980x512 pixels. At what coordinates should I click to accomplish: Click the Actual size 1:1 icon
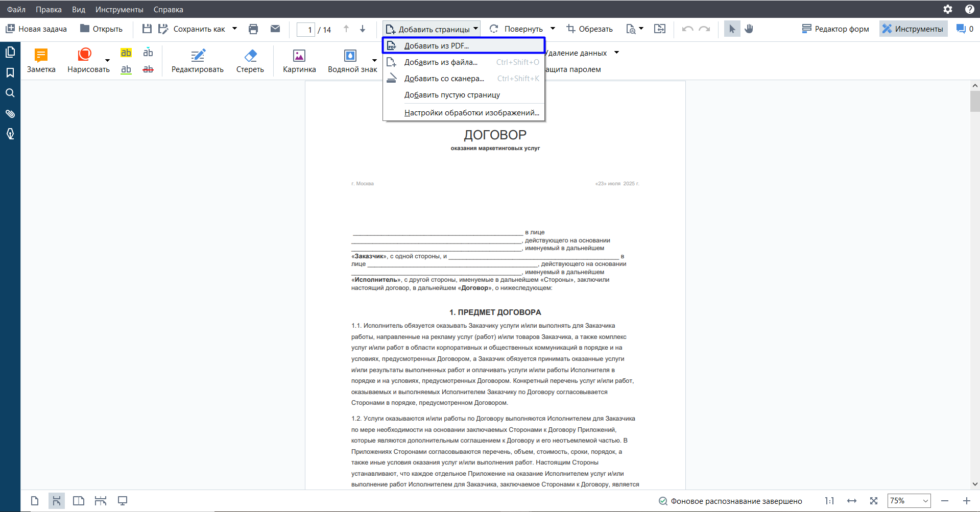coord(829,501)
